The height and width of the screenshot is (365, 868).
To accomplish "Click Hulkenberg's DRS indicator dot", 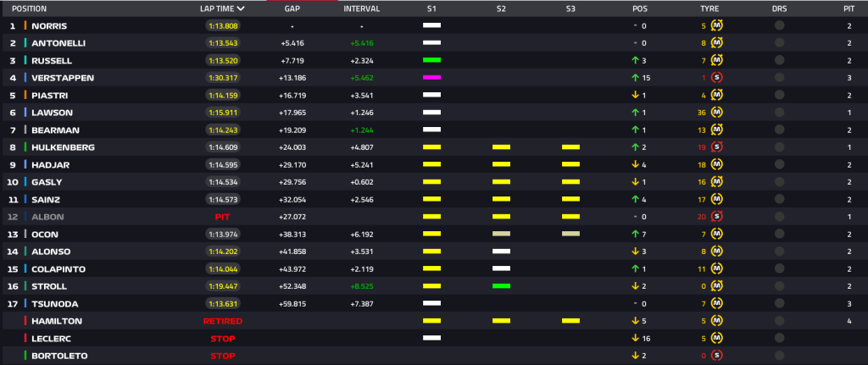I will (780, 147).
